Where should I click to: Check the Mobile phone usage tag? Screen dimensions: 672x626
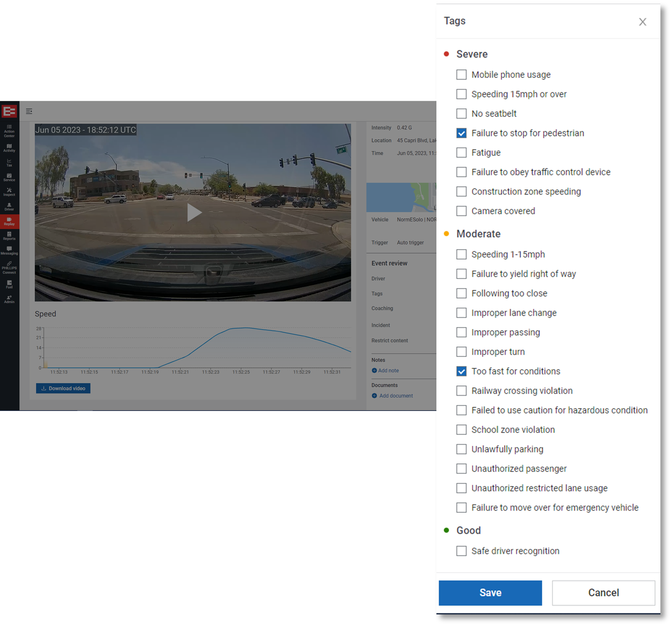click(461, 75)
